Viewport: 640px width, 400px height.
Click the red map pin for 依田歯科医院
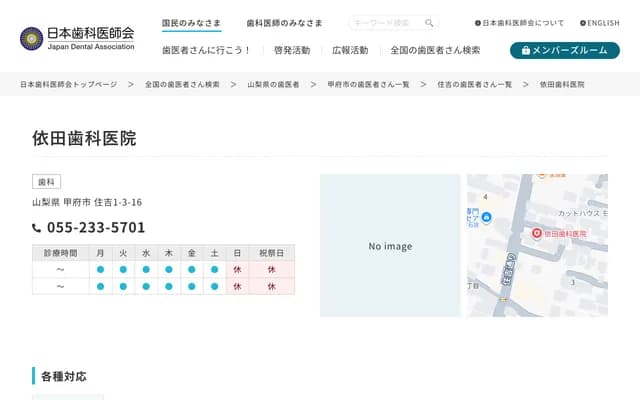[x=536, y=233]
